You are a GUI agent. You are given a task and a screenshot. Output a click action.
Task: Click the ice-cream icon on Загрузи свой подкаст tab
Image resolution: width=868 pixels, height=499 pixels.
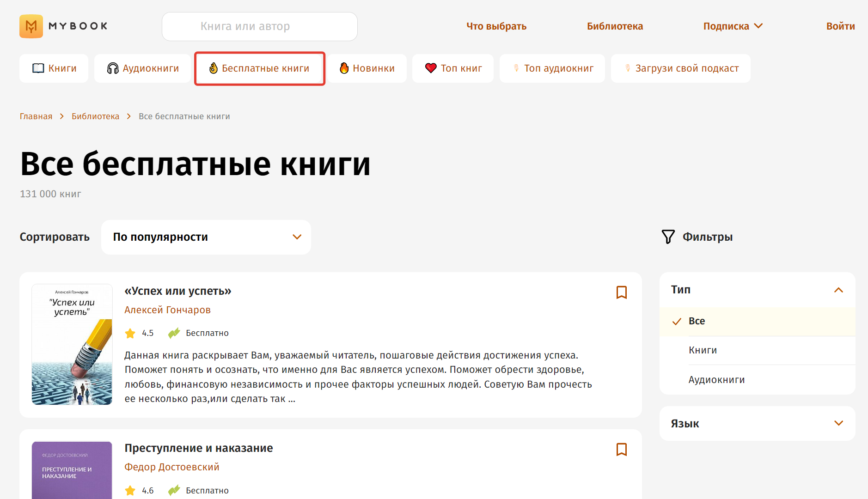pyautogui.click(x=628, y=68)
